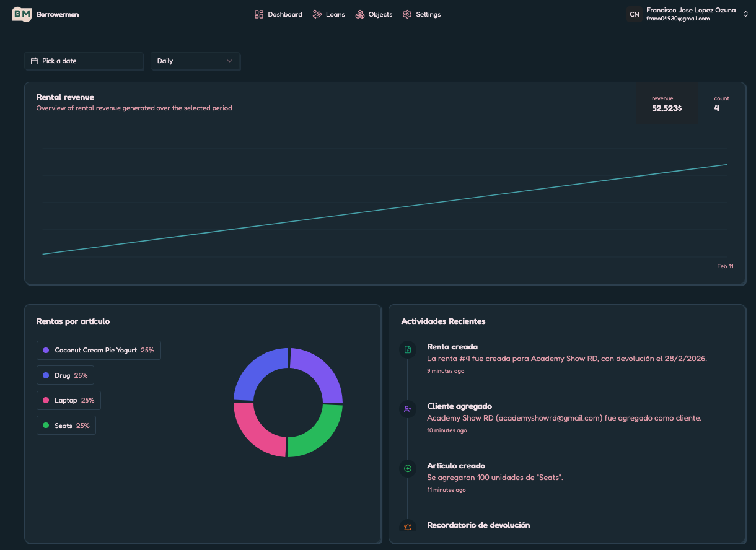Toggle the Coconut Cream Pie Yogurt legend entry

pos(99,350)
